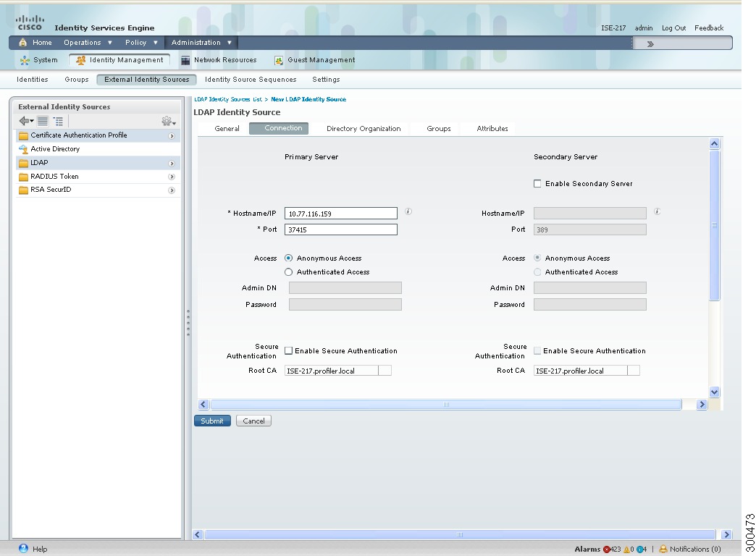The width and height of the screenshot is (756, 556).
Task: Click the page-bottom scroll right arrow
Action: [x=726, y=534]
